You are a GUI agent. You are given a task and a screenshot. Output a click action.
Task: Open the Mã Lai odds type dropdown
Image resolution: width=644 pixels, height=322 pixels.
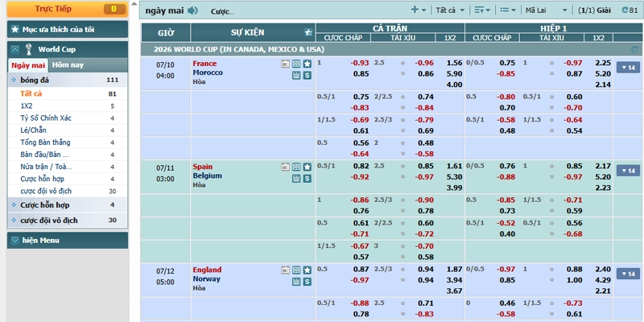(x=546, y=10)
